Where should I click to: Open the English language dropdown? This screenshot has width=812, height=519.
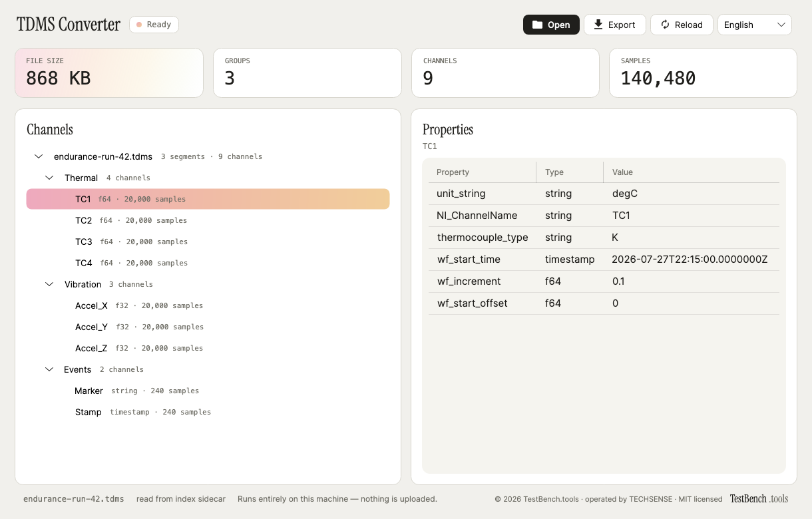point(754,25)
